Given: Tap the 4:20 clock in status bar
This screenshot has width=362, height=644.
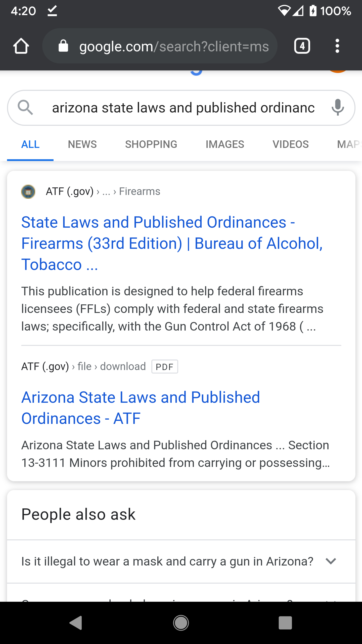Looking at the screenshot, I should [x=23, y=11].
